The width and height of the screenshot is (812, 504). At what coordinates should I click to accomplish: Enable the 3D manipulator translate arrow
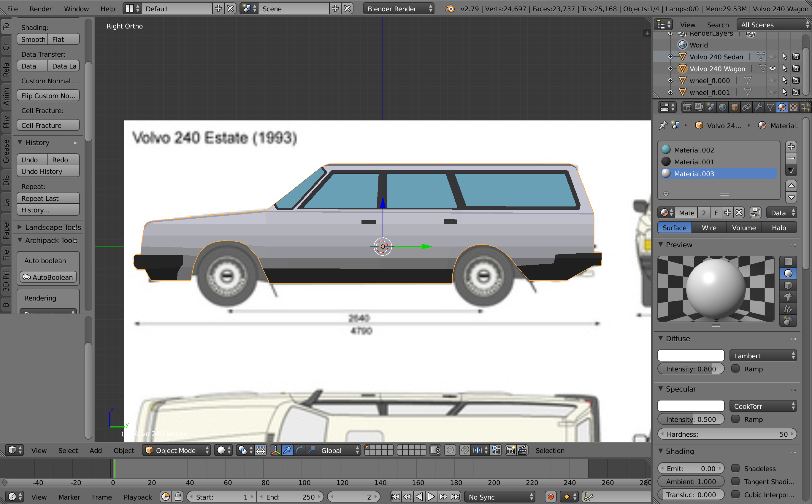coord(287,450)
